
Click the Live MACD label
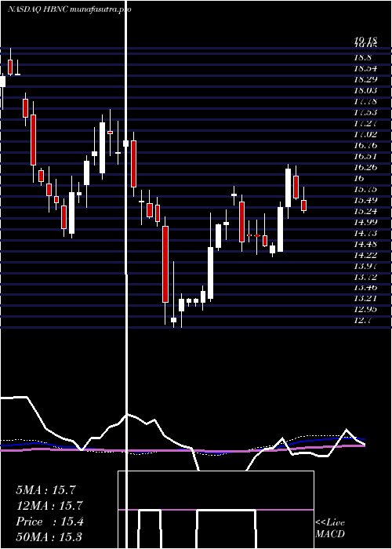point(330,529)
